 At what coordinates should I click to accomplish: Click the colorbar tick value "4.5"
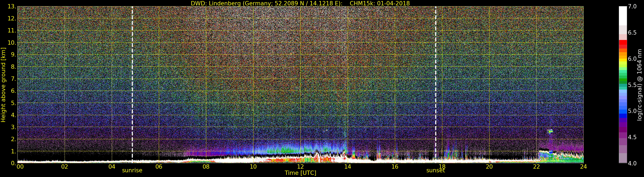tap(632, 137)
